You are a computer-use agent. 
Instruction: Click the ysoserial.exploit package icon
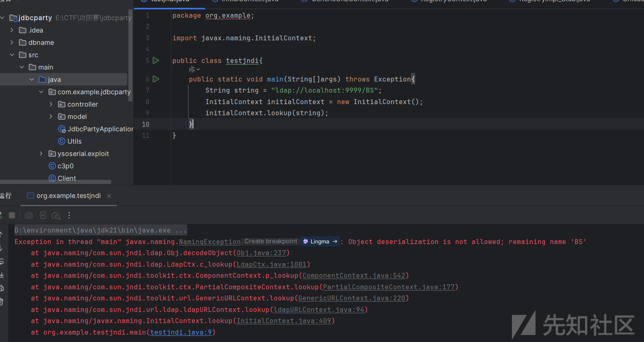[52, 154]
